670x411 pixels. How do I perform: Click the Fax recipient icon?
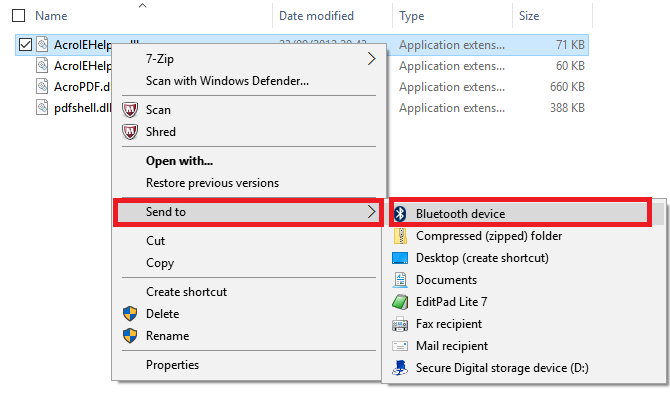tap(400, 324)
